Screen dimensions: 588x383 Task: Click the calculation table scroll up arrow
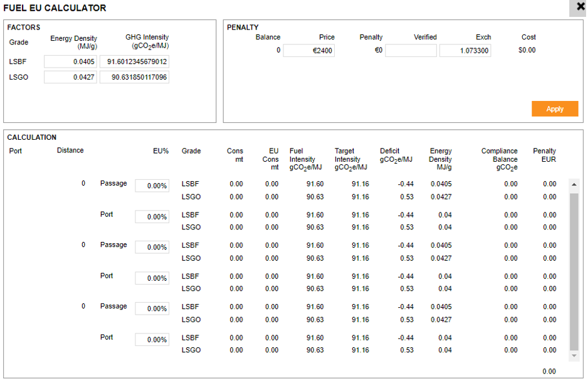[574, 184]
